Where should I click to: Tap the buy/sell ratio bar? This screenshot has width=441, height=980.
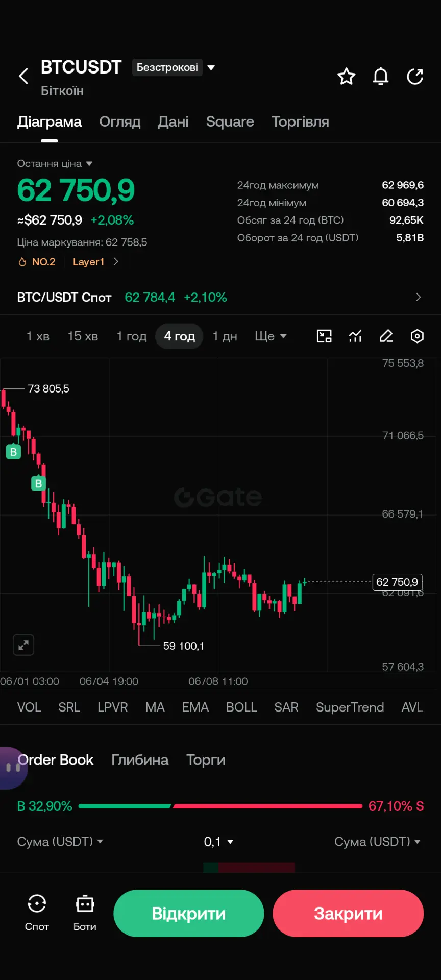click(220, 806)
